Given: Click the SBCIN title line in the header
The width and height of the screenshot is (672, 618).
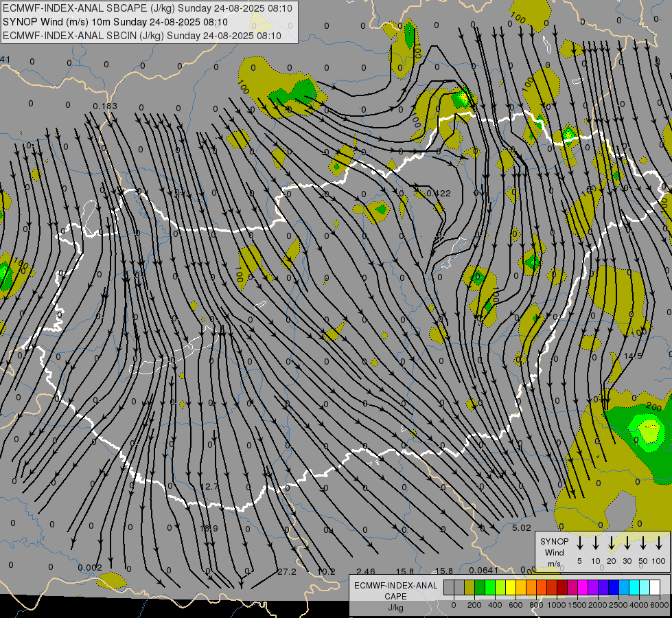Looking at the screenshot, I should (x=142, y=36).
